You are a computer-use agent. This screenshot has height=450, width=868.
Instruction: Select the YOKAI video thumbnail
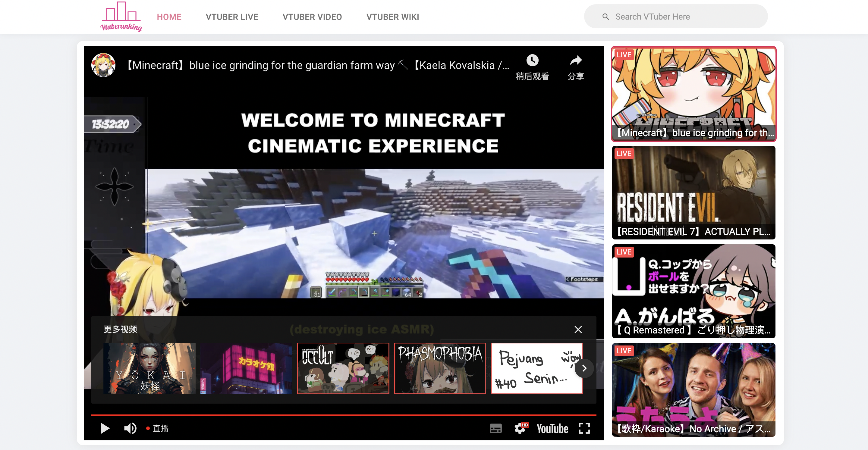pyautogui.click(x=149, y=368)
